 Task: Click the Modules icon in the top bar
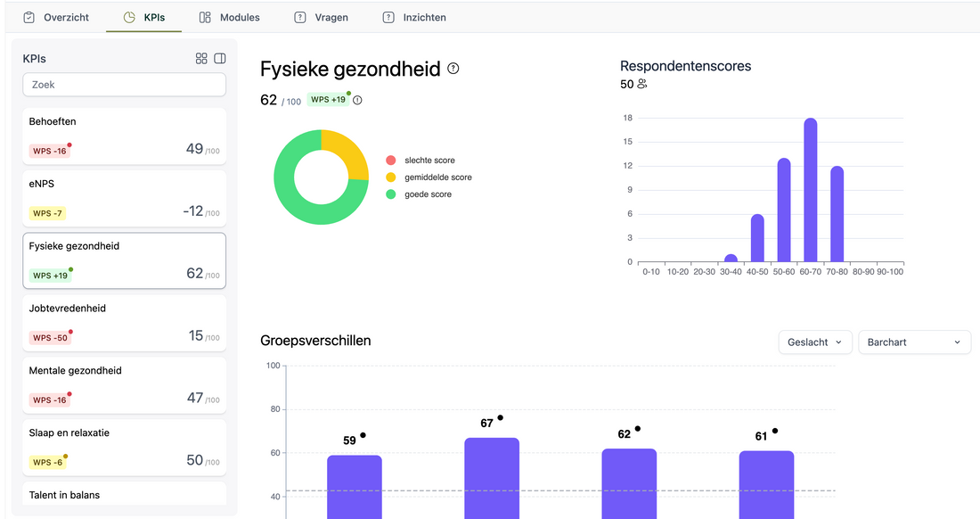pyautogui.click(x=206, y=16)
